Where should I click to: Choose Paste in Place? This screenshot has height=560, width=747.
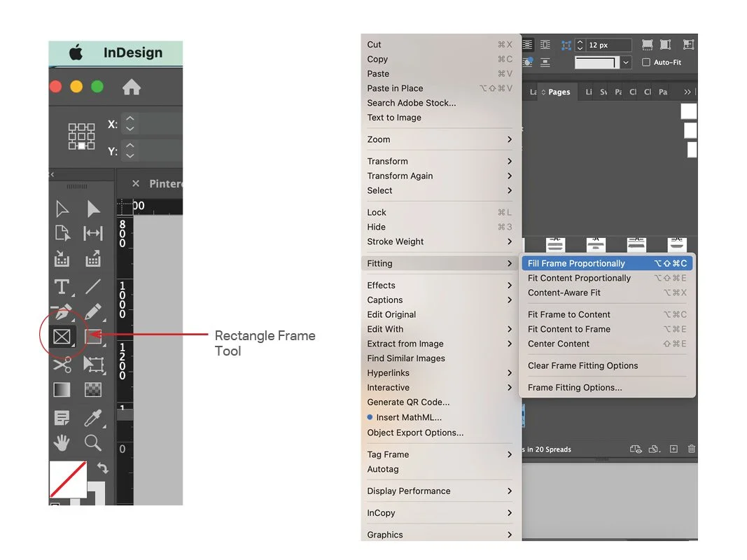click(x=439, y=88)
